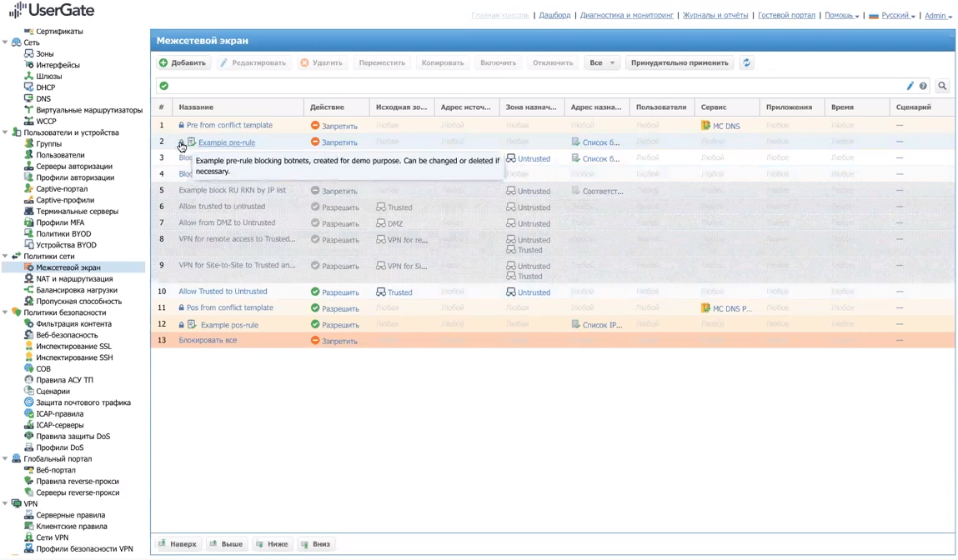Click the search magnifier icon
958x560 pixels.
tap(942, 86)
